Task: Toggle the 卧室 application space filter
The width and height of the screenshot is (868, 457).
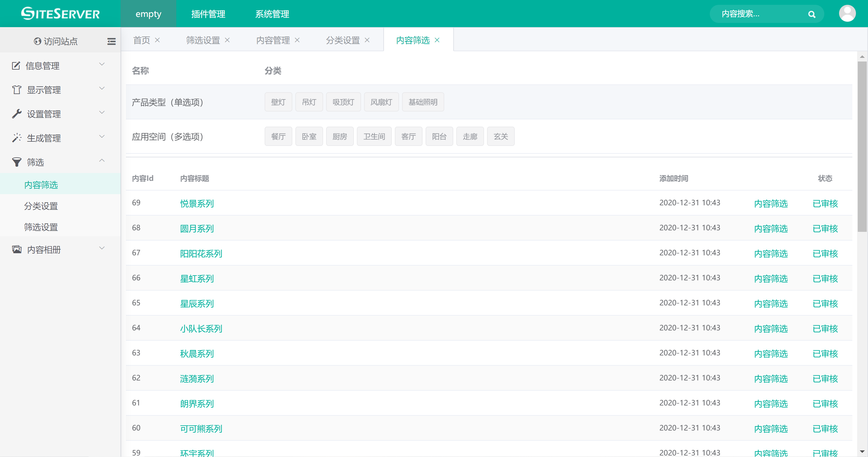Action: coord(309,137)
